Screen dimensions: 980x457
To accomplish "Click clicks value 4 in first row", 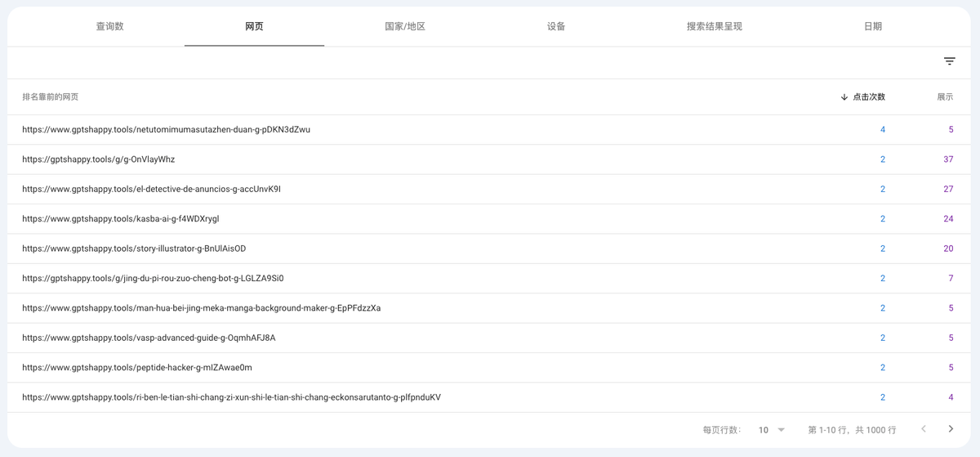I will tap(883, 130).
